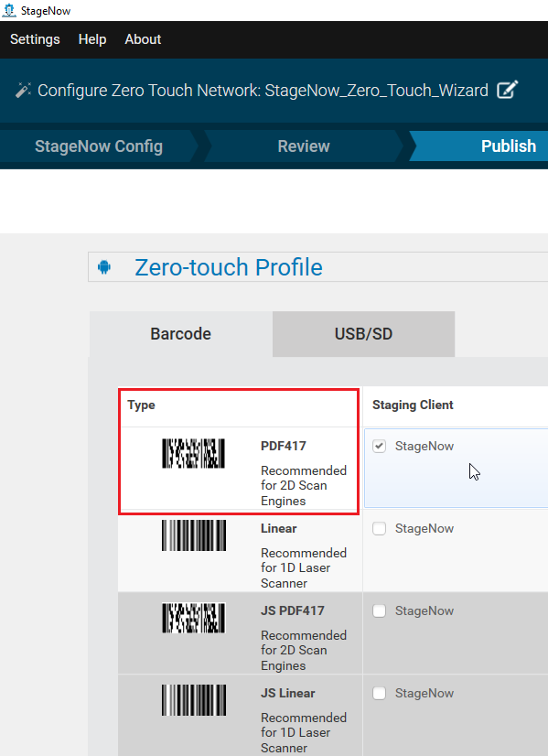This screenshot has height=756, width=548.
Task: Click the JS Linear type label
Action: (288, 694)
